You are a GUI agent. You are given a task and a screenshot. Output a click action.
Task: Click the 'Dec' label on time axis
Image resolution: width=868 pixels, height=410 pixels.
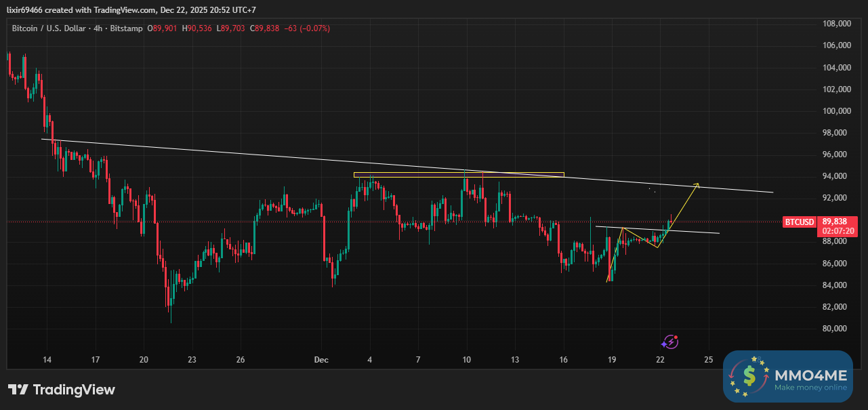pos(321,359)
